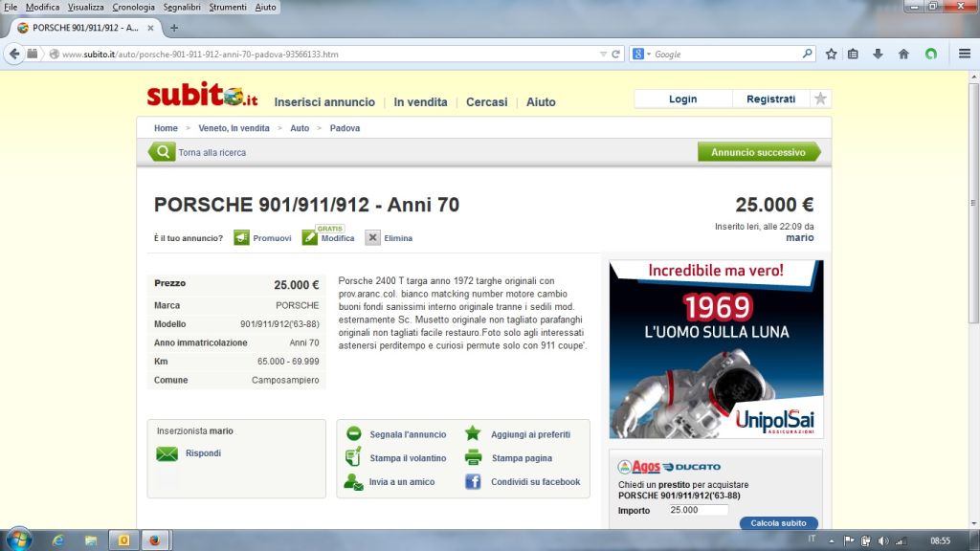
Task: Click the Importo loan amount field
Action: pyautogui.click(x=698, y=510)
